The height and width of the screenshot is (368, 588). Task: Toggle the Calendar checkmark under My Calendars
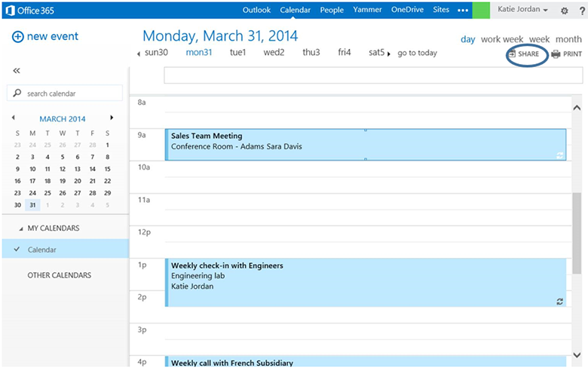(17, 249)
